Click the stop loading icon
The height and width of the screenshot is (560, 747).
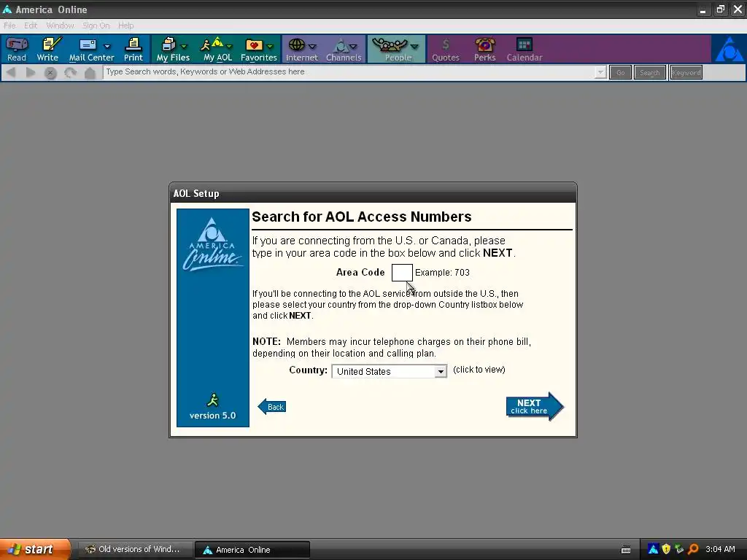click(50, 73)
